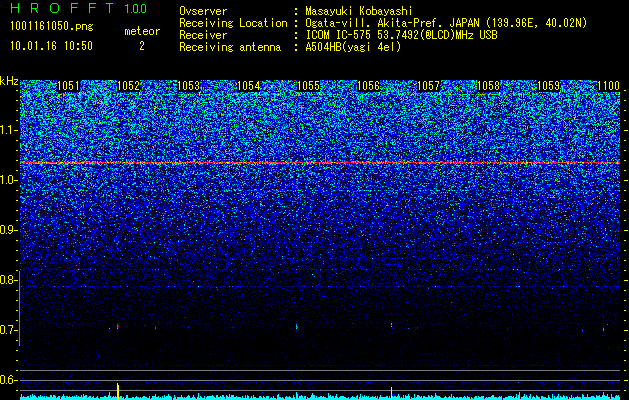This screenshot has width=629, height=400.
Task: Click the ICOM IC-575 receiver text
Action: [401, 35]
